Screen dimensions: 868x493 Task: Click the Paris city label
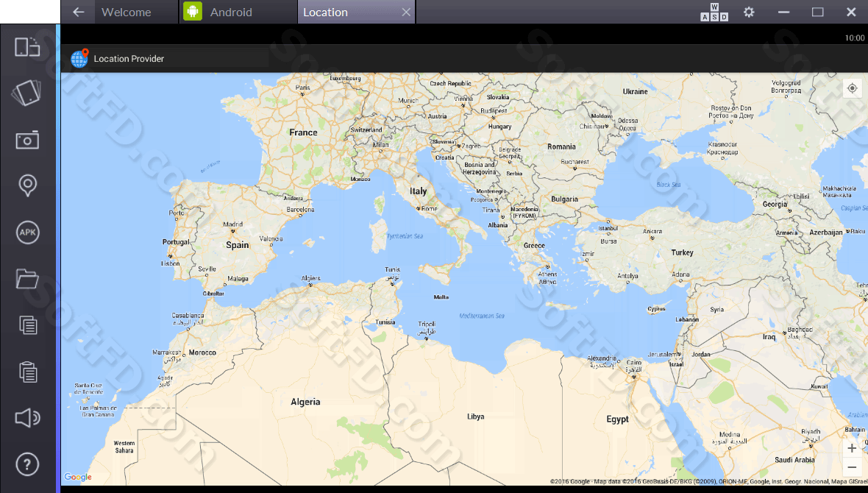[x=303, y=88]
